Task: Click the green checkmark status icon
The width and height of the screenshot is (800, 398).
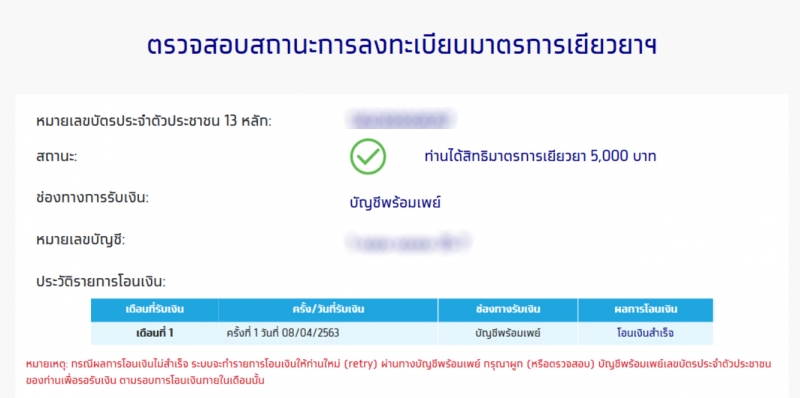Action: [368, 157]
